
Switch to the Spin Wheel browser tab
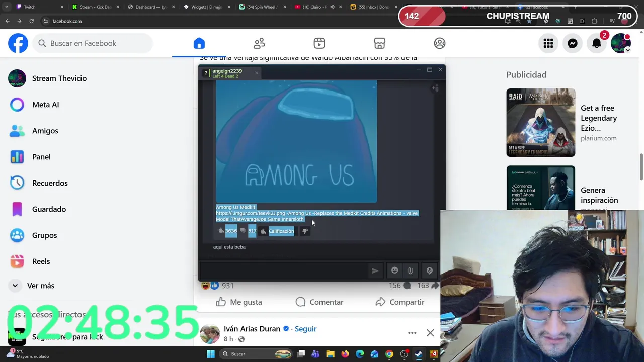tap(262, 7)
